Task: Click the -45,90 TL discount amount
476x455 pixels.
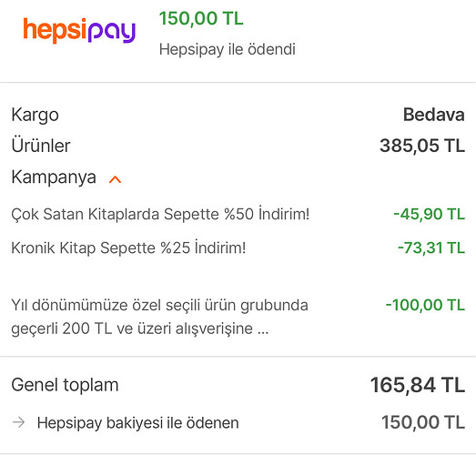Action: point(429,214)
